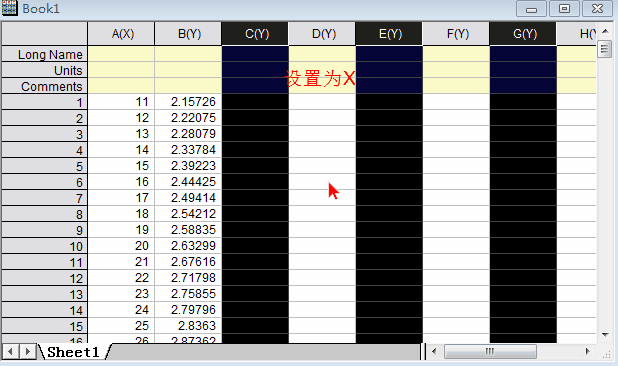Click column A cell in row 7
The image size is (618, 366).
[x=121, y=198]
